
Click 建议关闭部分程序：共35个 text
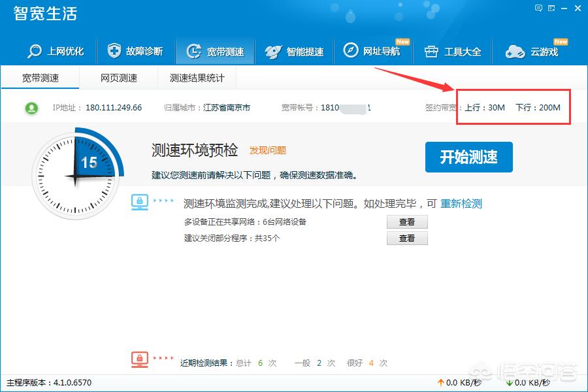coord(232,238)
